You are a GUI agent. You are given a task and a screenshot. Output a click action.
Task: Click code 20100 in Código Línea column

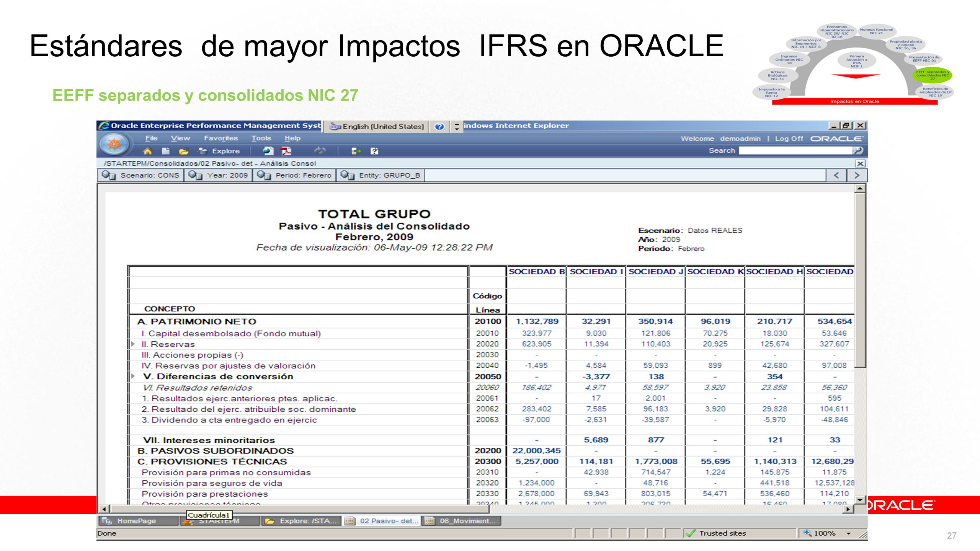(x=488, y=321)
